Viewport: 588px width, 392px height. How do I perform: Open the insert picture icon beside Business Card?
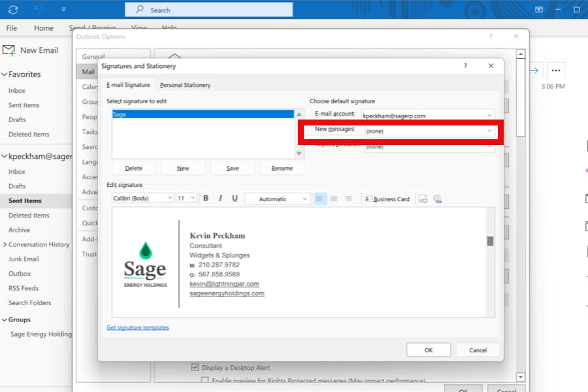(423, 199)
